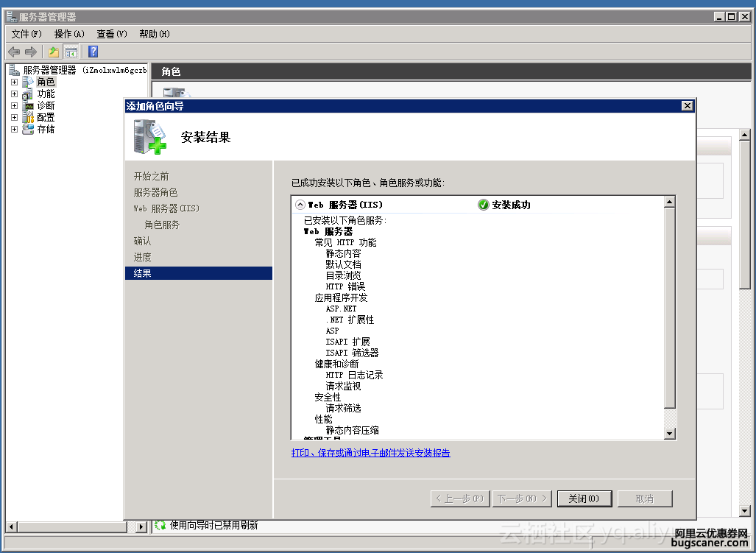Select the 确认 wizard step
756x553 pixels.
tap(142, 241)
